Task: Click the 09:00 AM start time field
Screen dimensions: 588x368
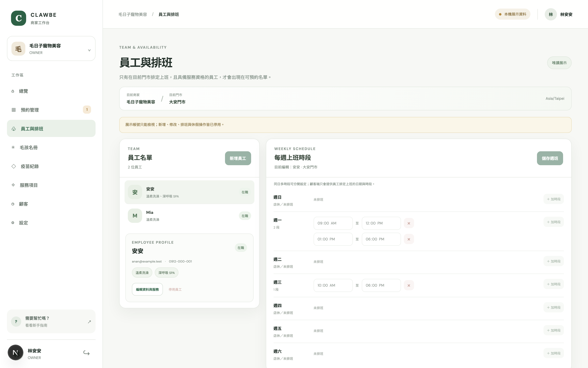Action: pyautogui.click(x=333, y=223)
